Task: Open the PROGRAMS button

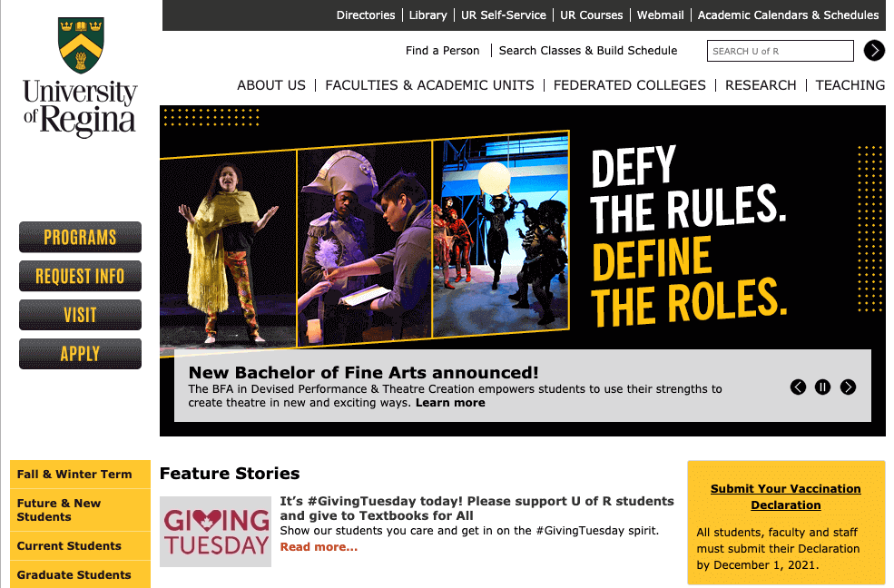Action: tap(81, 237)
